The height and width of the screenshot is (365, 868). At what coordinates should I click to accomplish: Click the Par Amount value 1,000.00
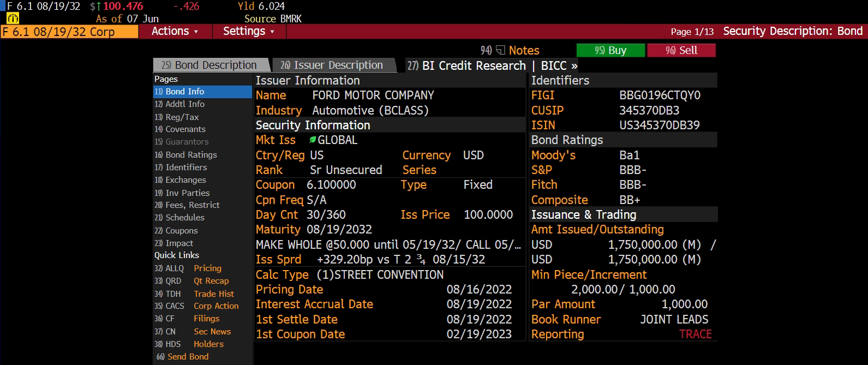[685, 304]
